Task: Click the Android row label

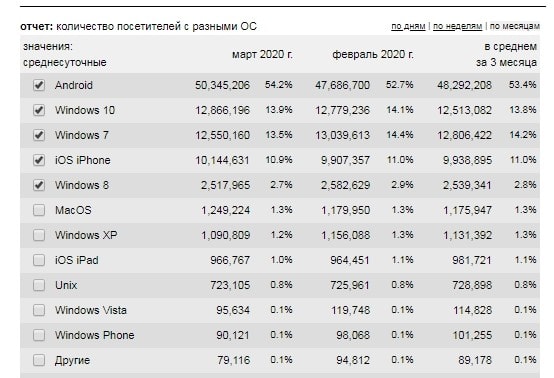Action: (x=74, y=85)
